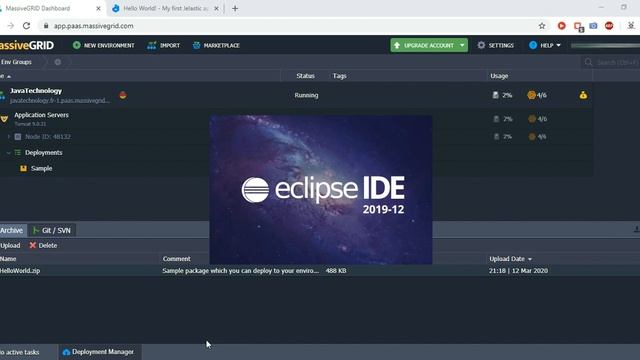Open the Marketplace
The height and width of the screenshot is (360, 640).
click(x=216, y=45)
